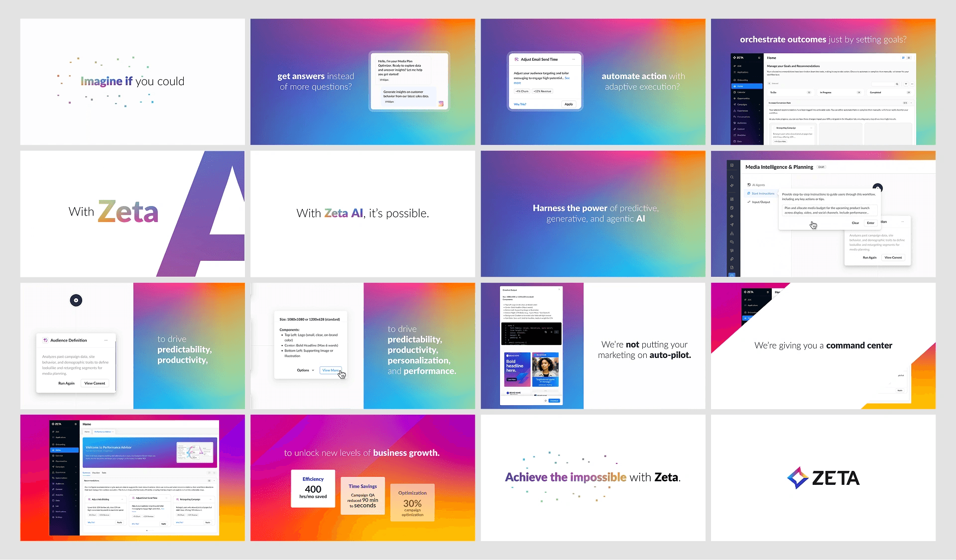Click Why This? link on 'automate action' slide
This screenshot has height=560, width=956.
[520, 105]
